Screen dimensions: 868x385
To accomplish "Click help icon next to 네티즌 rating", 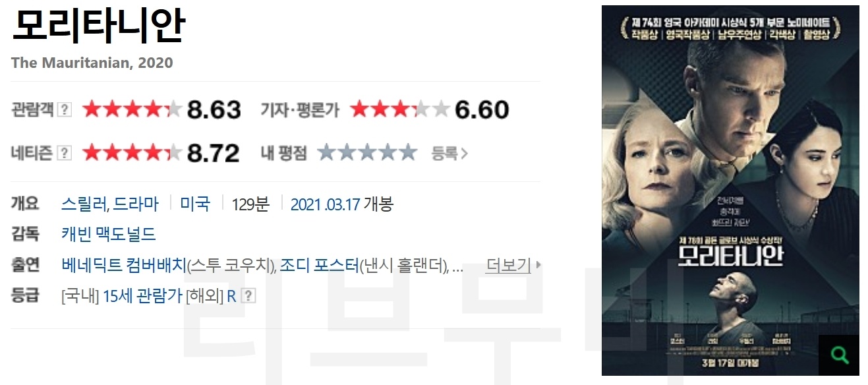I will (65, 153).
